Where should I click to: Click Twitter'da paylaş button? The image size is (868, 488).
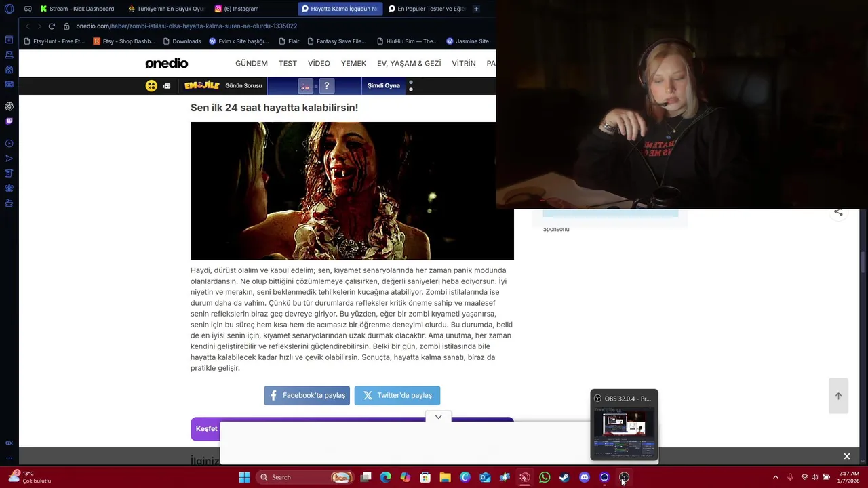(397, 395)
